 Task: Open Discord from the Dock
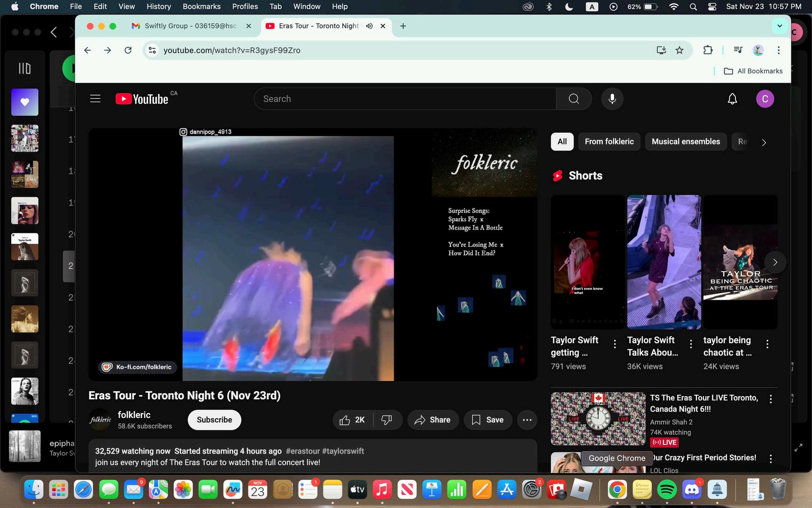tap(692, 490)
